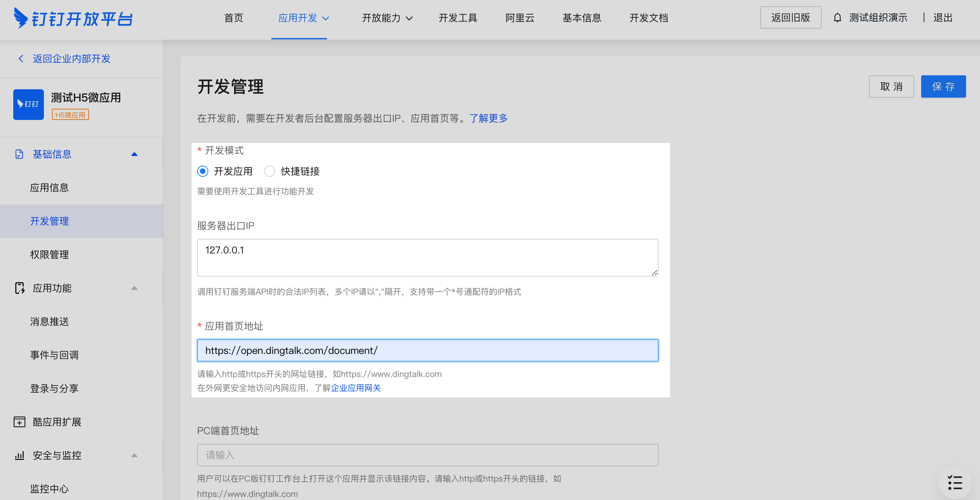Screen dimensions: 980x500
Task: Click the 测试H5微应用 app icon
Action: [29, 105]
